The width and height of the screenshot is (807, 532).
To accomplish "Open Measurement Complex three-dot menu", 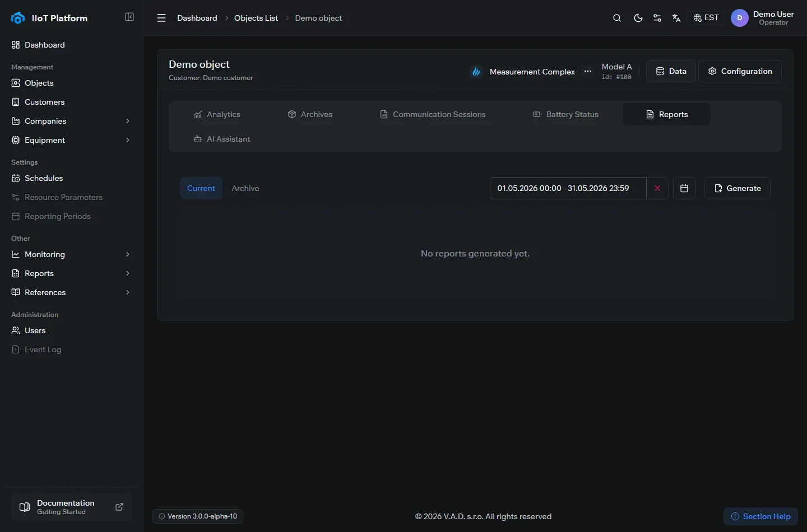I will [588, 71].
